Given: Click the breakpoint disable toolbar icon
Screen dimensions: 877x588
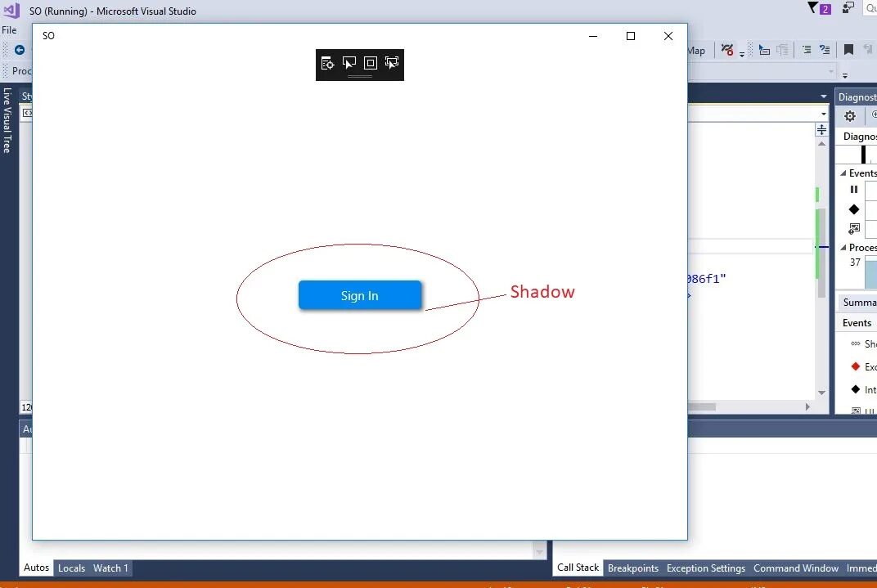Looking at the screenshot, I should [x=727, y=50].
